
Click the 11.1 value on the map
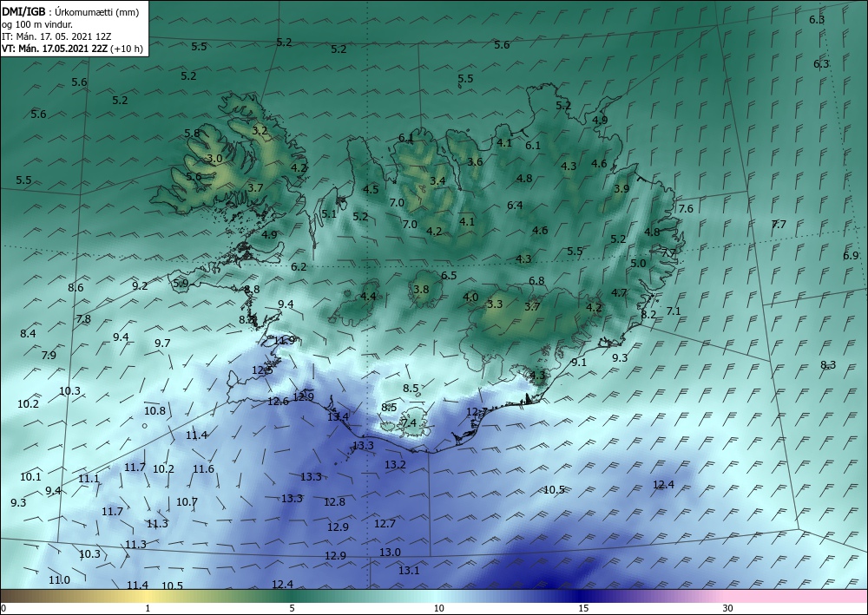(x=89, y=479)
